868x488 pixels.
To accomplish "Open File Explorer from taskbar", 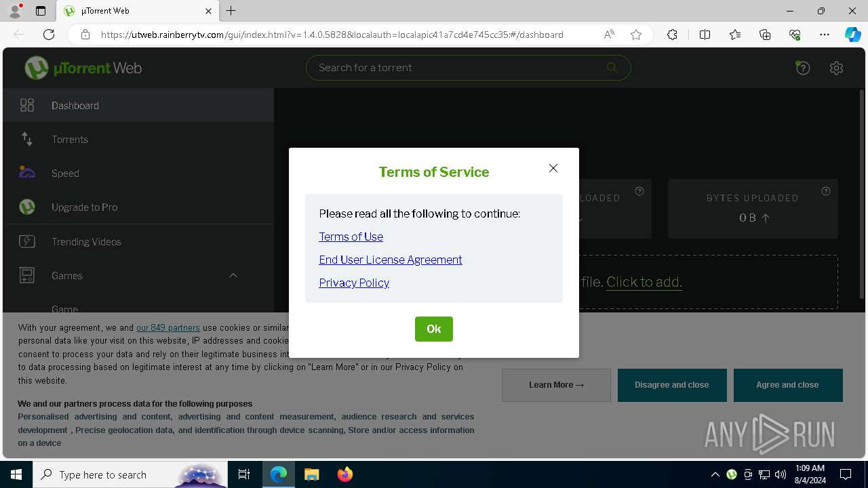I will pyautogui.click(x=311, y=474).
